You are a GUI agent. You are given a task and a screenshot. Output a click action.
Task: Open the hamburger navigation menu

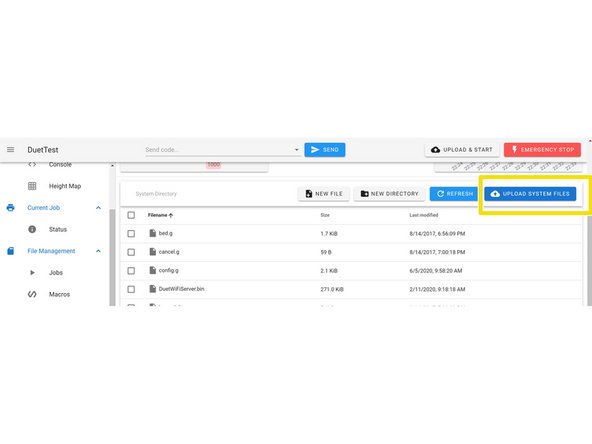(x=11, y=150)
